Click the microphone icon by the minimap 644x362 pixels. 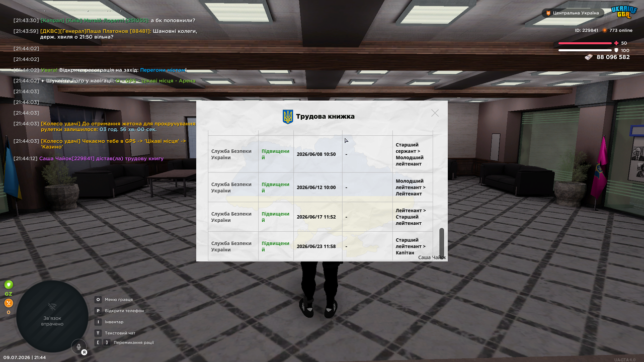[78, 346]
